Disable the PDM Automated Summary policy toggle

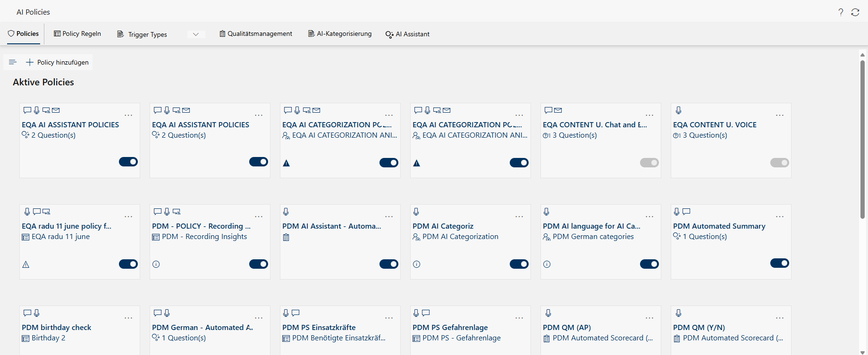click(x=779, y=263)
